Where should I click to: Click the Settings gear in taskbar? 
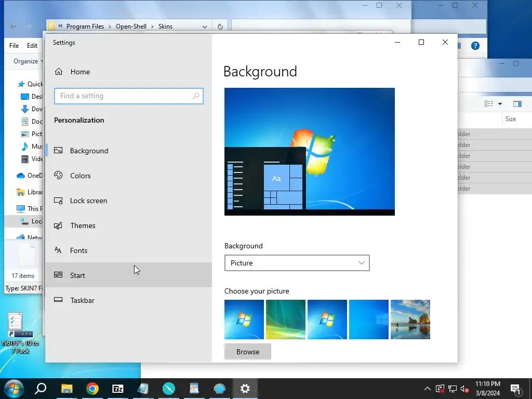click(245, 389)
